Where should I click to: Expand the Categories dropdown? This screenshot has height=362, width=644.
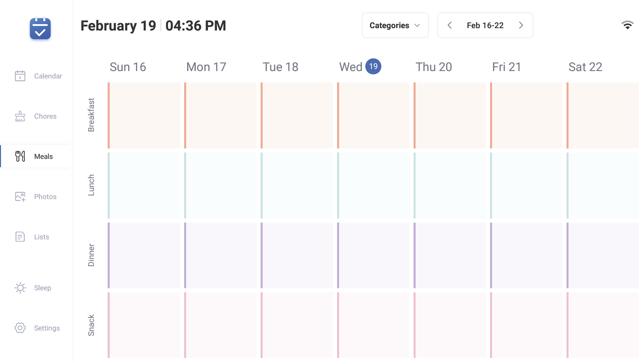point(395,25)
